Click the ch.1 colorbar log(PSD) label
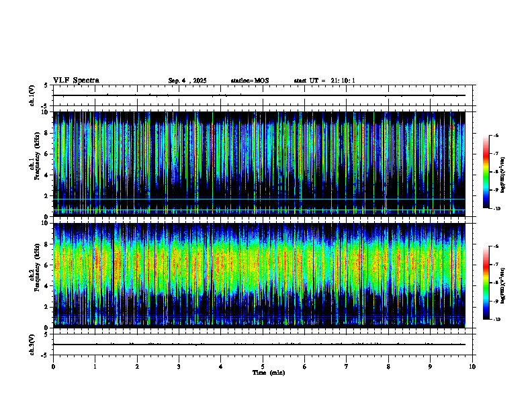The width and height of the screenshot is (532, 411). [x=503, y=175]
